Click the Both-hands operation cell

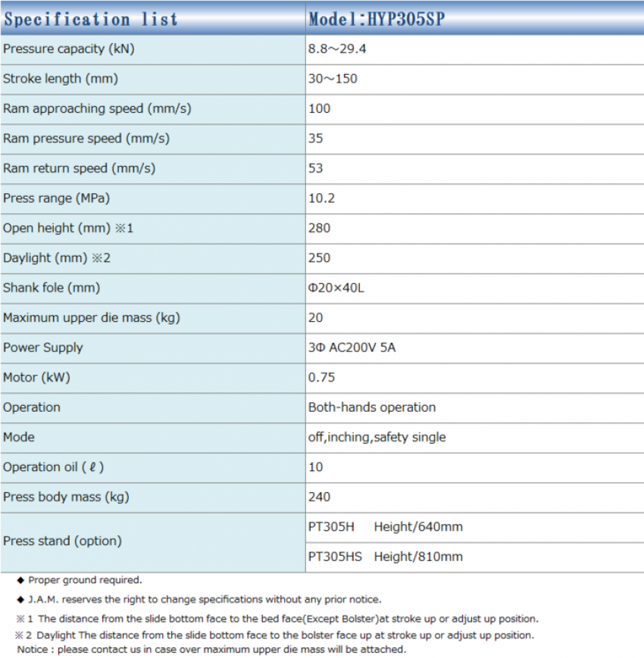372,407
